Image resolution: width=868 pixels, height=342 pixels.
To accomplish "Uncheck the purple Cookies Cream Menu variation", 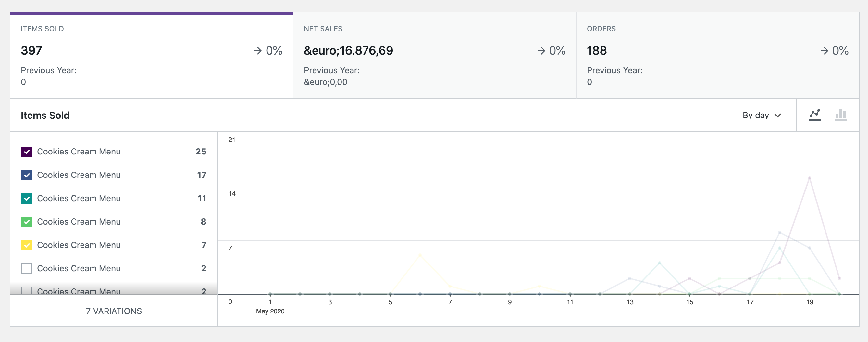I will click(x=26, y=152).
